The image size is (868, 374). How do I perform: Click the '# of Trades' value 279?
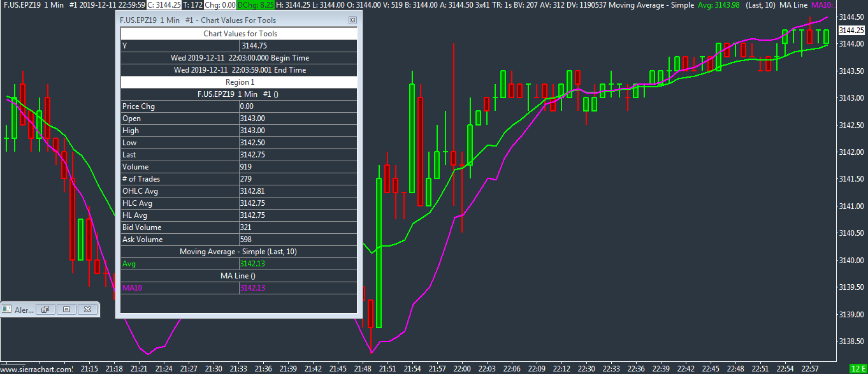click(298, 179)
